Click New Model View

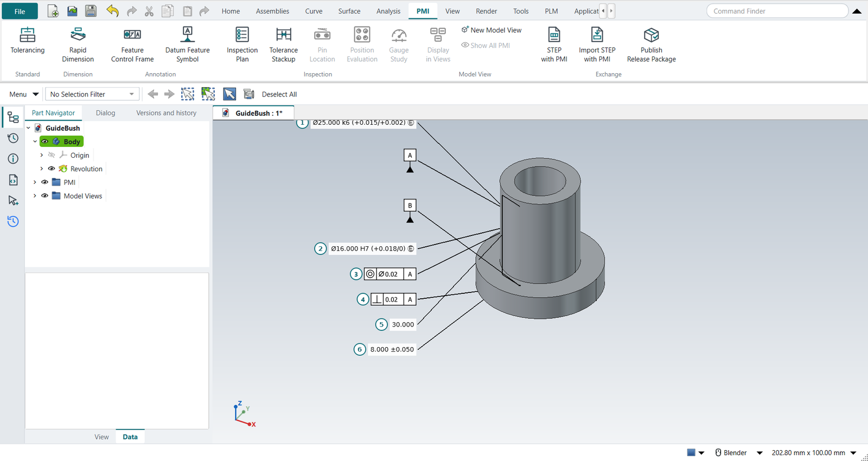point(491,30)
